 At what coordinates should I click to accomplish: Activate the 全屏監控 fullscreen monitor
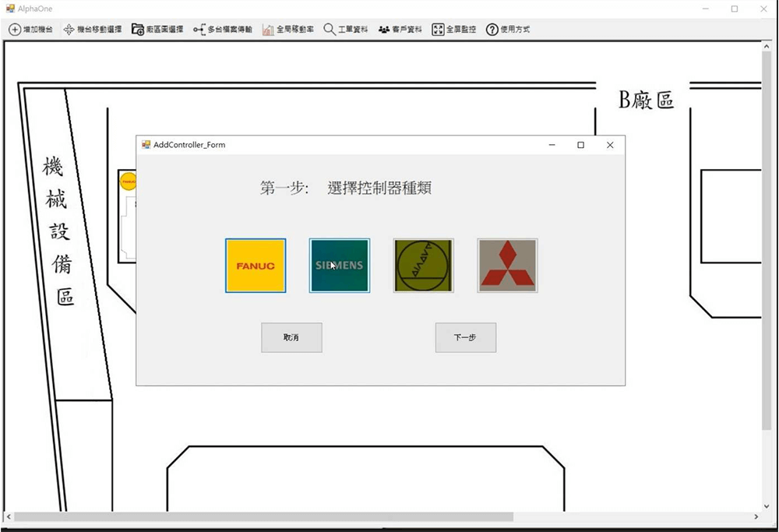(x=454, y=30)
